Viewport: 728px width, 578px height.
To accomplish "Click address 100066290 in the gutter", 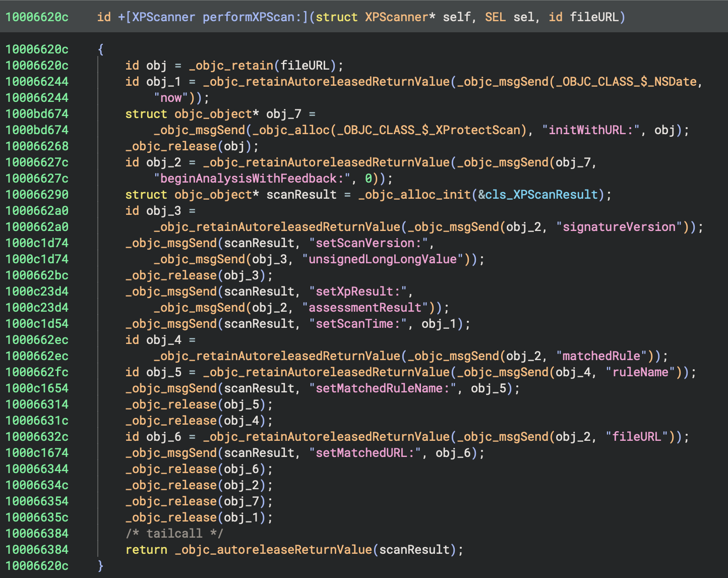I will pos(37,195).
